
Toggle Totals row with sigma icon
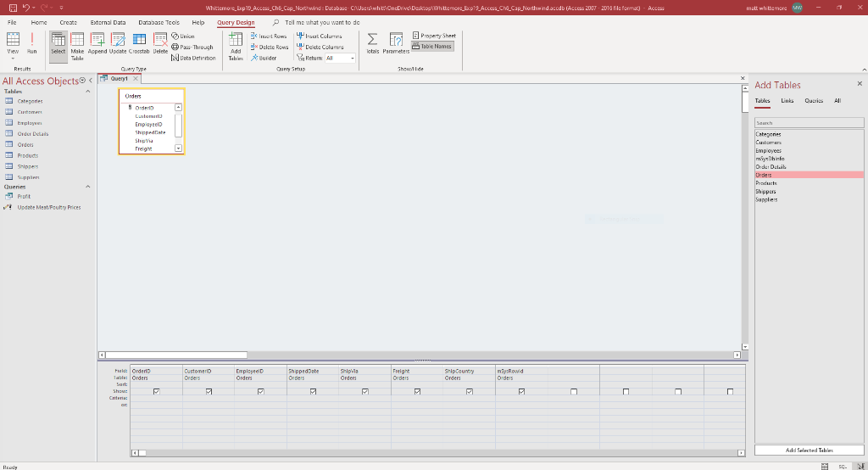[x=373, y=44]
